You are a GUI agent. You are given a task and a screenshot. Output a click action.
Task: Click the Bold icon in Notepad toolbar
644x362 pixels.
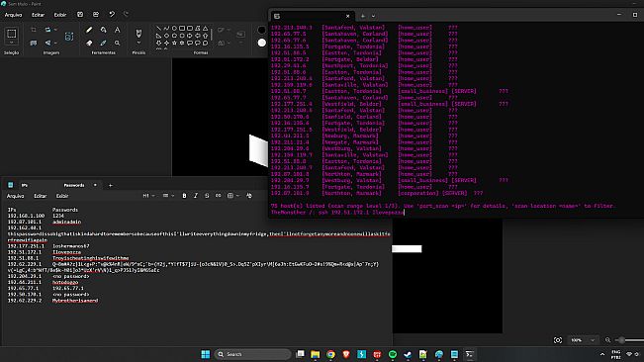coord(184,196)
